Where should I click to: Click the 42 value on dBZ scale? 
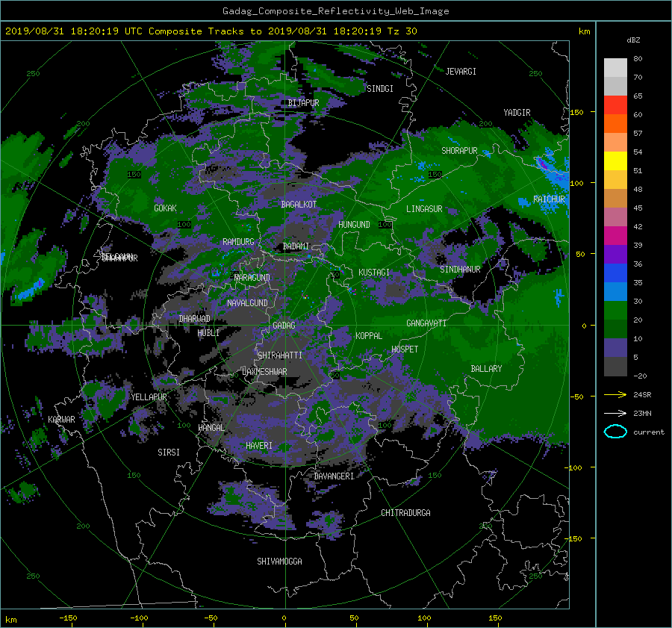(x=638, y=227)
